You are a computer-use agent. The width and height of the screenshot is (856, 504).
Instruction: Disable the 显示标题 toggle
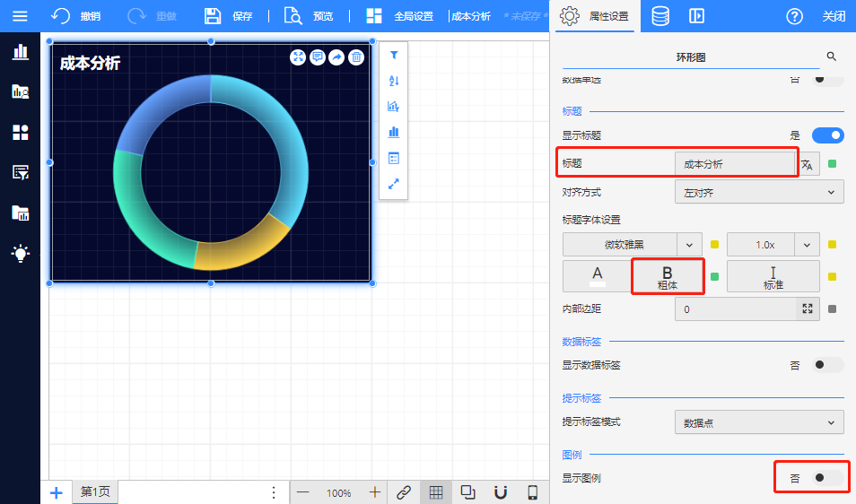click(827, 135)
